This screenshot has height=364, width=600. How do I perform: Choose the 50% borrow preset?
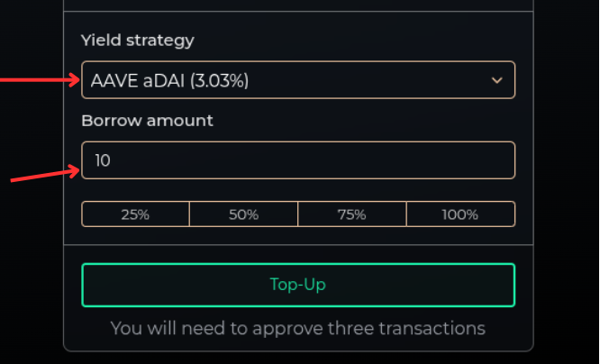coord(244,214)
